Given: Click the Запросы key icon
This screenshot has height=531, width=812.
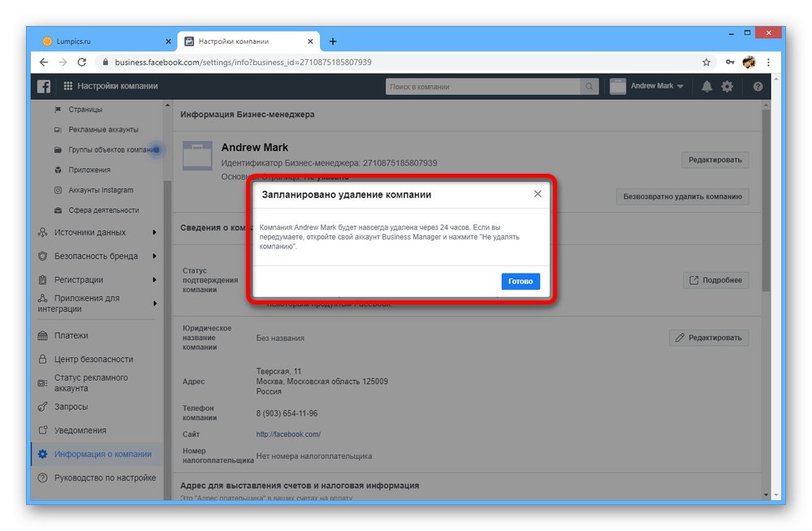Looking at the screenshot, I should tap(43, 407).
